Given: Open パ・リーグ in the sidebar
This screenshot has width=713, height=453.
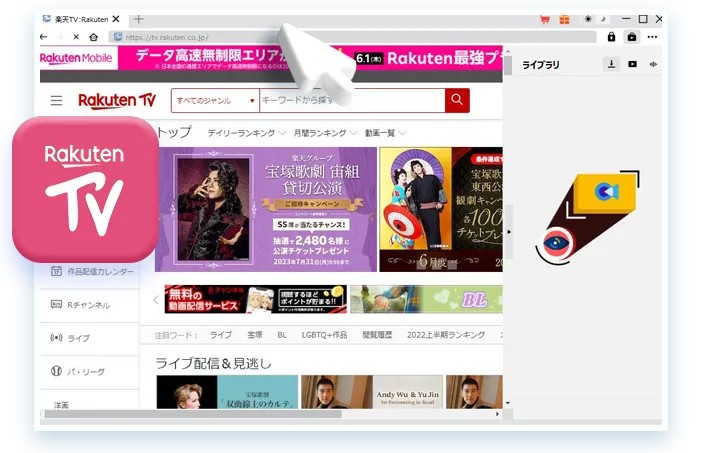Looking at the screenshot, I should 89,372.
